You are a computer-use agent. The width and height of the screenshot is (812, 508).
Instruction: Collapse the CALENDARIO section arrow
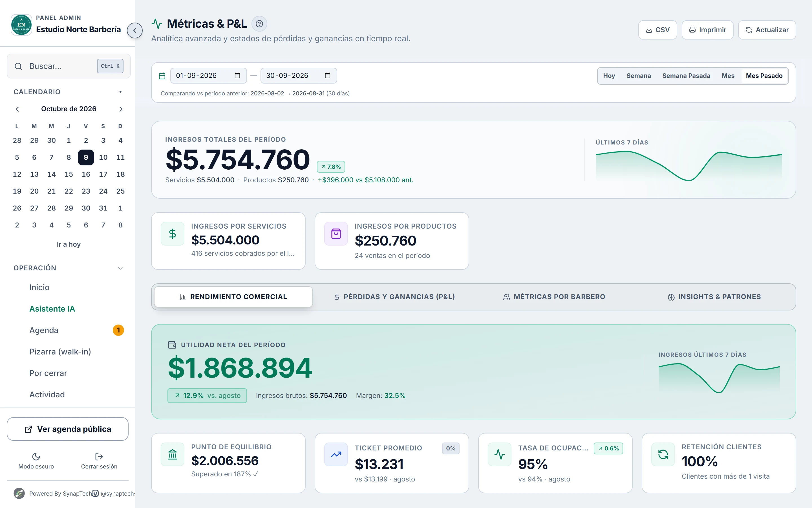[x=120, y=92]
